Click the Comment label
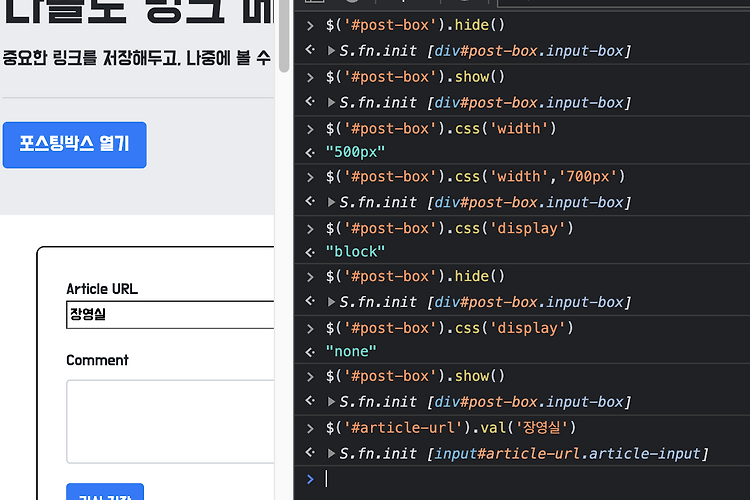Screen dimensions: 750x500 97,360
